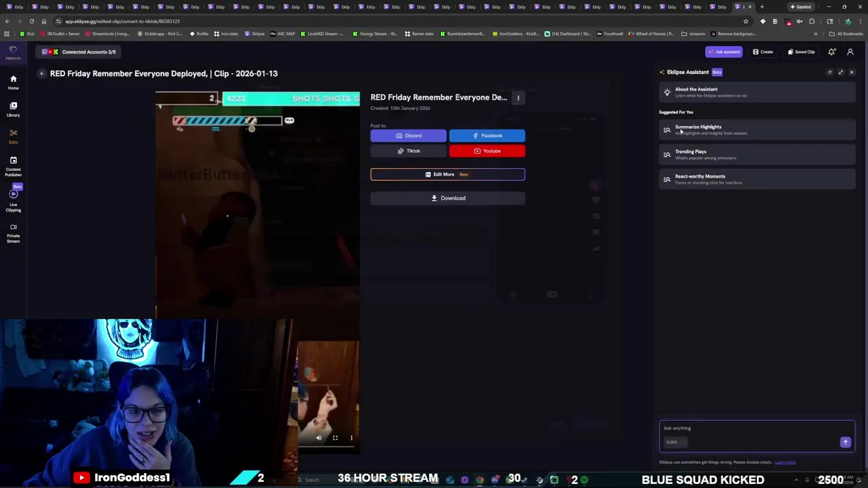Switch to the first Eklip browser tab
The height and width of the screenshot is (488, 868).
tap(15, 7)
